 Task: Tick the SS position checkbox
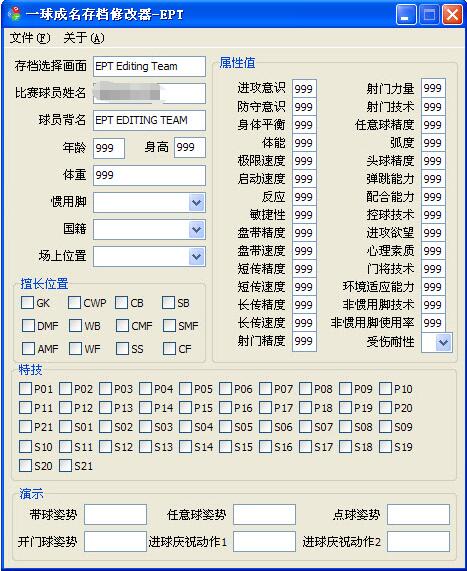click(x=122, y=348)
